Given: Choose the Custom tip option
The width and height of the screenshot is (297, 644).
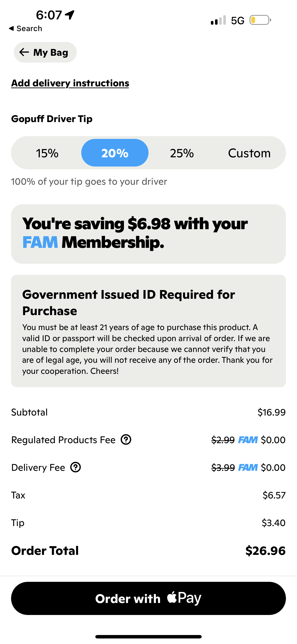Looking at the screenshot, I should 249,153.
